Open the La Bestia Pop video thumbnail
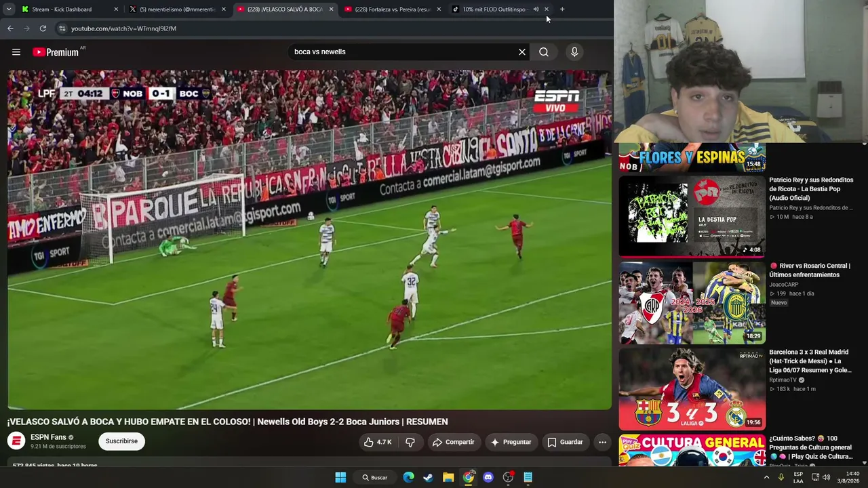The width and height of the screenshot is (868, 488). 692,217
